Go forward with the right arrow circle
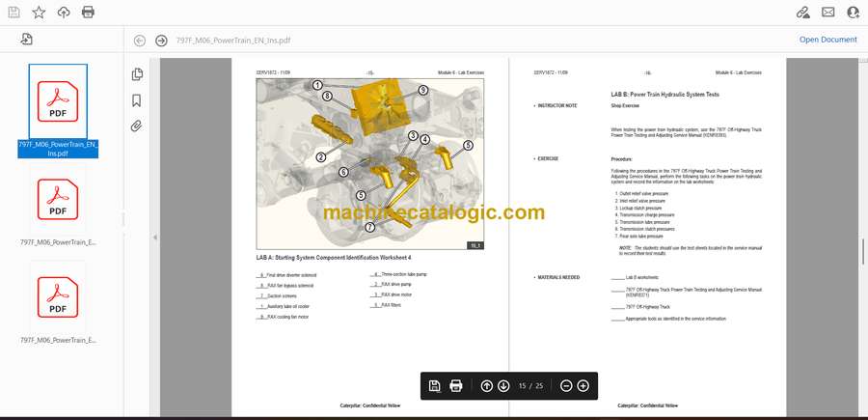The image size is (868, 420). pos(161,41)
